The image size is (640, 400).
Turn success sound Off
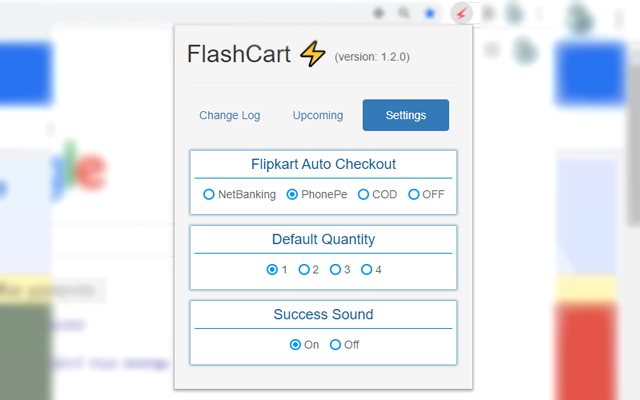click(x=335, y=344)
